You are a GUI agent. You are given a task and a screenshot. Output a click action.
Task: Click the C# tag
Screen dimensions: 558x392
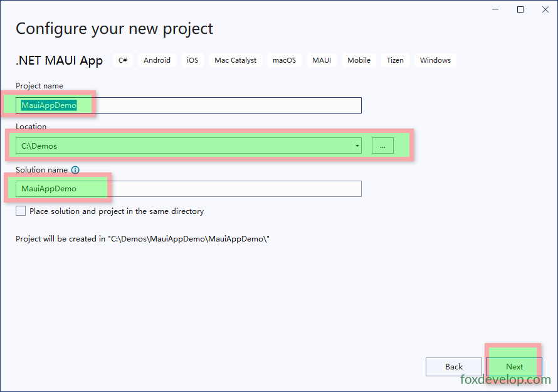123,60
